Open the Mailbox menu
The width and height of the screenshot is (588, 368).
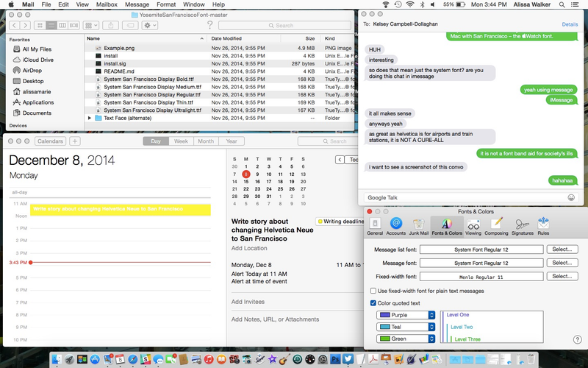pos(107,4)
